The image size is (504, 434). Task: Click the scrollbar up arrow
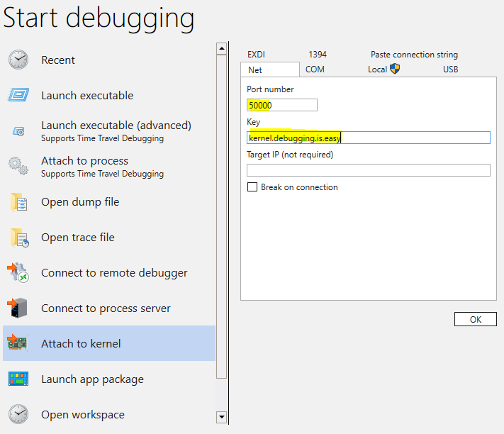point(221,49)
